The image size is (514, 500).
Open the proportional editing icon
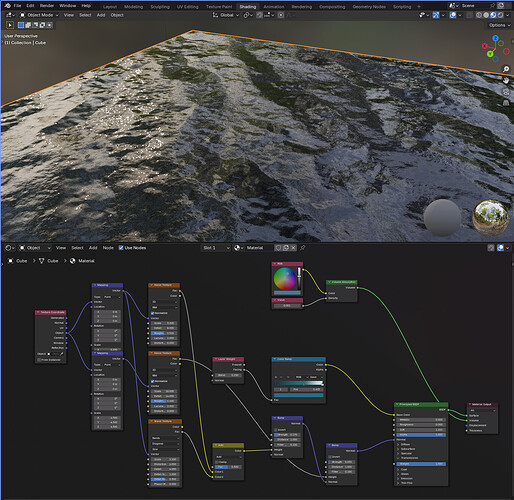(x=281, y=15)
